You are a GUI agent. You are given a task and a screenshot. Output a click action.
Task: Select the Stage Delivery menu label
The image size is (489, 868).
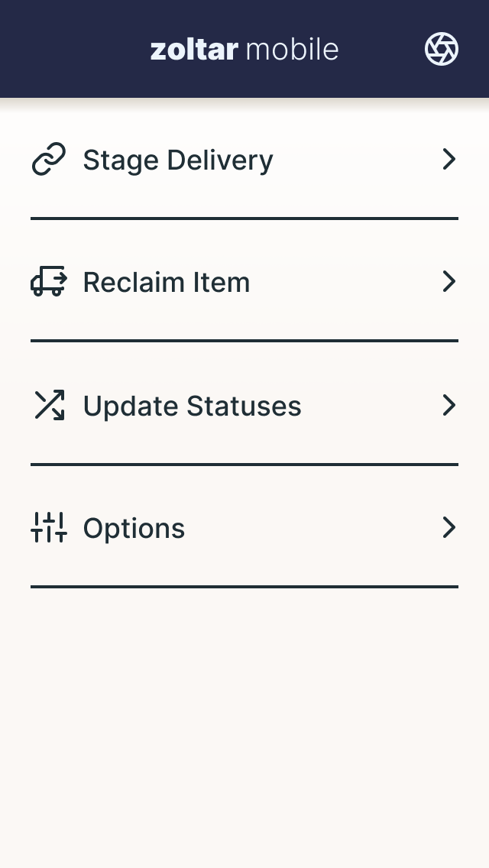click(178, 160)
